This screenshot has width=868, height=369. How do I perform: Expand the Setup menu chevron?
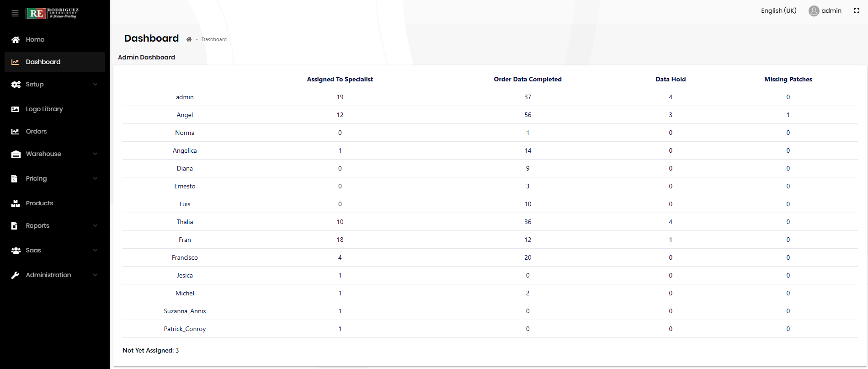click(x=95, y=85)
